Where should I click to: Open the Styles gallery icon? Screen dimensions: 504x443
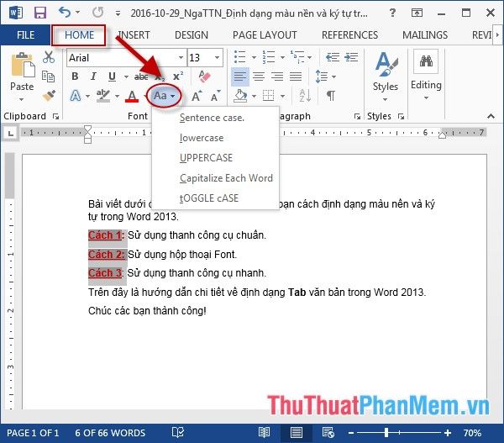point(386,65)
